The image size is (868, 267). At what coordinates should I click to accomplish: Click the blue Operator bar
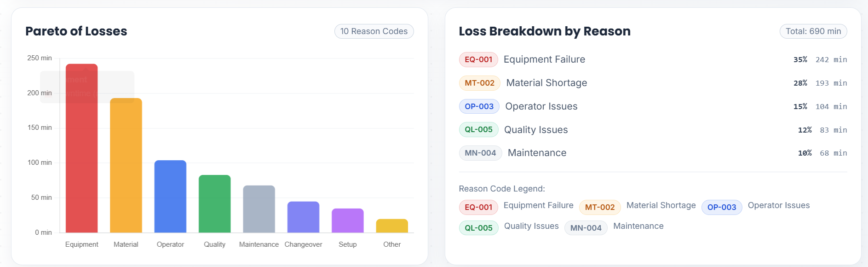[x=170, y=197]
